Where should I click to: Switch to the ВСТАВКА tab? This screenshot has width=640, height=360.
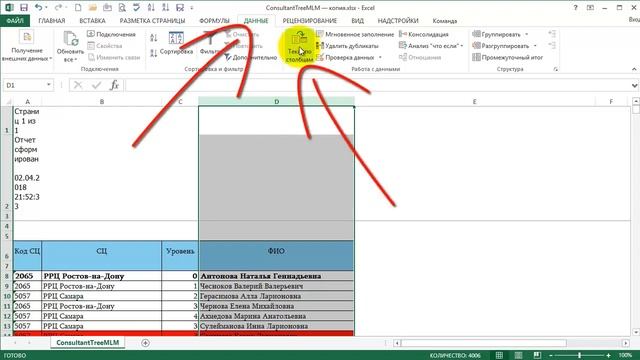pos(92,20)
